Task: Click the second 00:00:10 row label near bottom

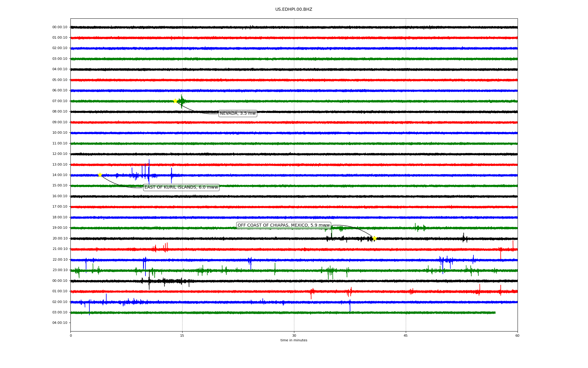Action: tap(60, 281)
